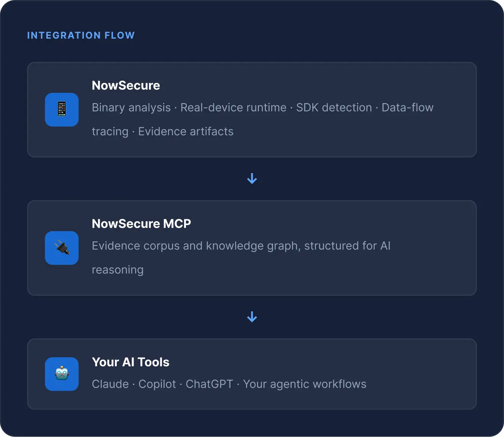Click the down arrow above Your AI Tools card

pos(252,317)
